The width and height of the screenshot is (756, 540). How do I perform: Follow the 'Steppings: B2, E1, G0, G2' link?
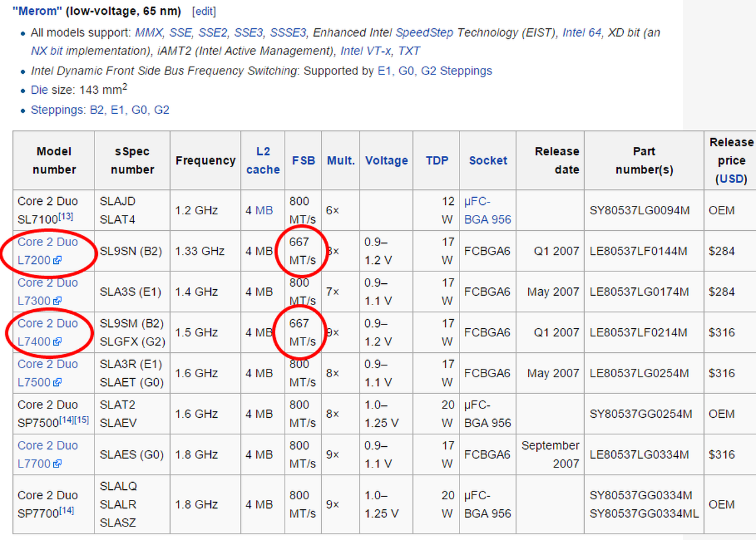[x=100, y=110]
